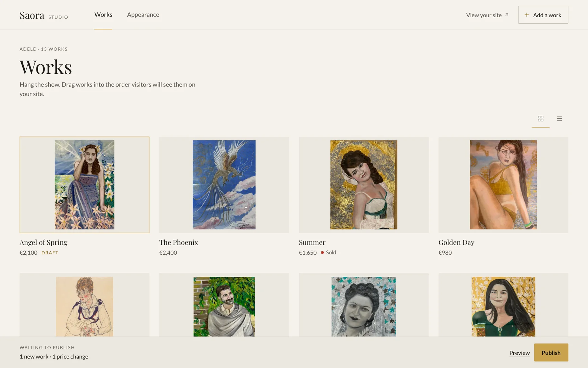Click the Sold status on Summer
Screen dimensions: 588x368
coord(328,252)
